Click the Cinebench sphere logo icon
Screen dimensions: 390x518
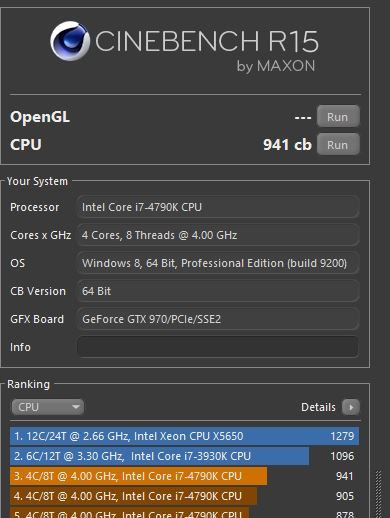[x=70, y=41]
